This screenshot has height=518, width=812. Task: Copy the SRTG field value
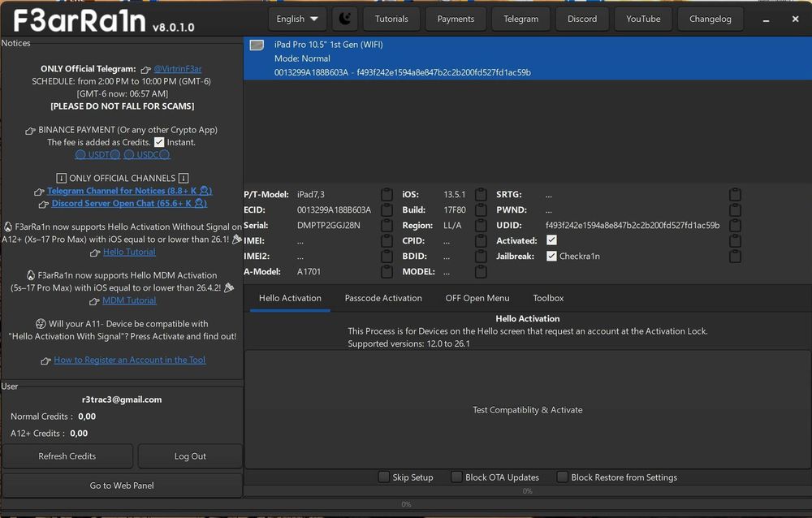(736, 195)
